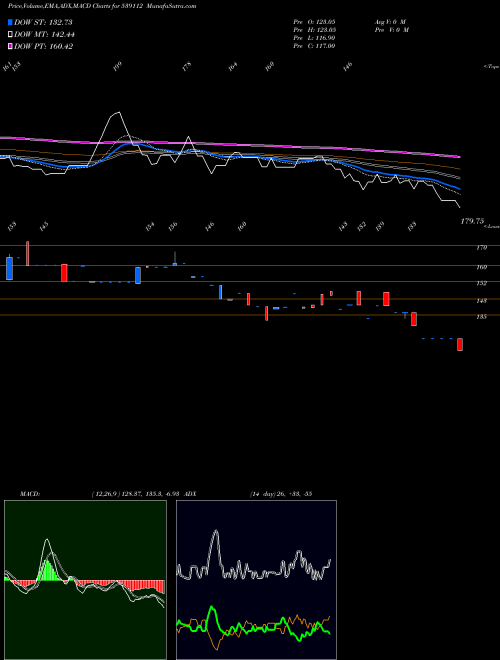Screen dimensions: 500x660
Task: Click the 'Pre C: 117.09' value
Action: pos(314,46)
